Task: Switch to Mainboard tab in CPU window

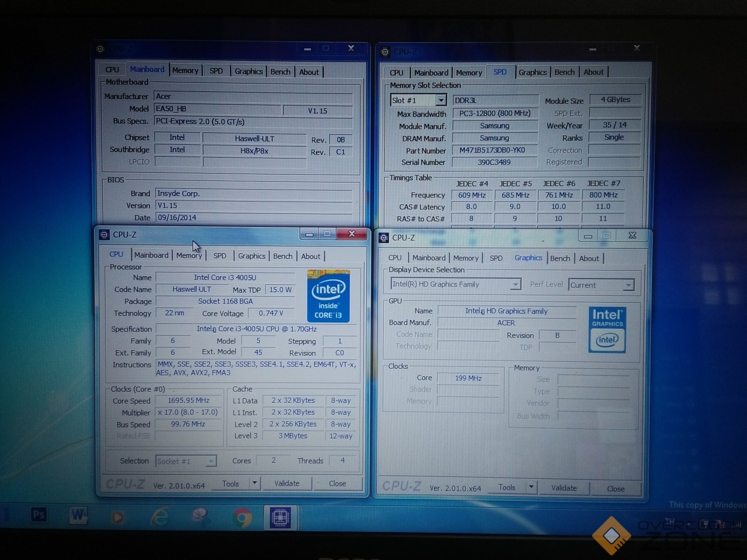Action: pyautogui.click(x=151, y=255)
